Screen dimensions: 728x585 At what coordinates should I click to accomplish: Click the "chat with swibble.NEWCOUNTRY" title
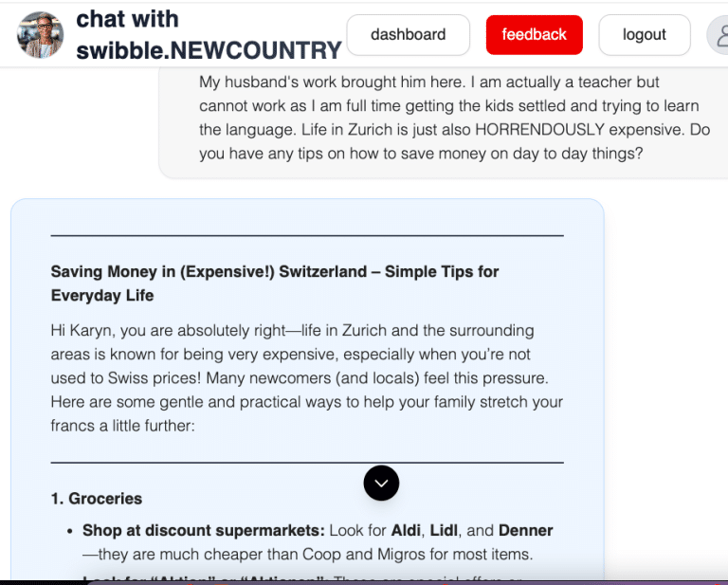point(209,35)
